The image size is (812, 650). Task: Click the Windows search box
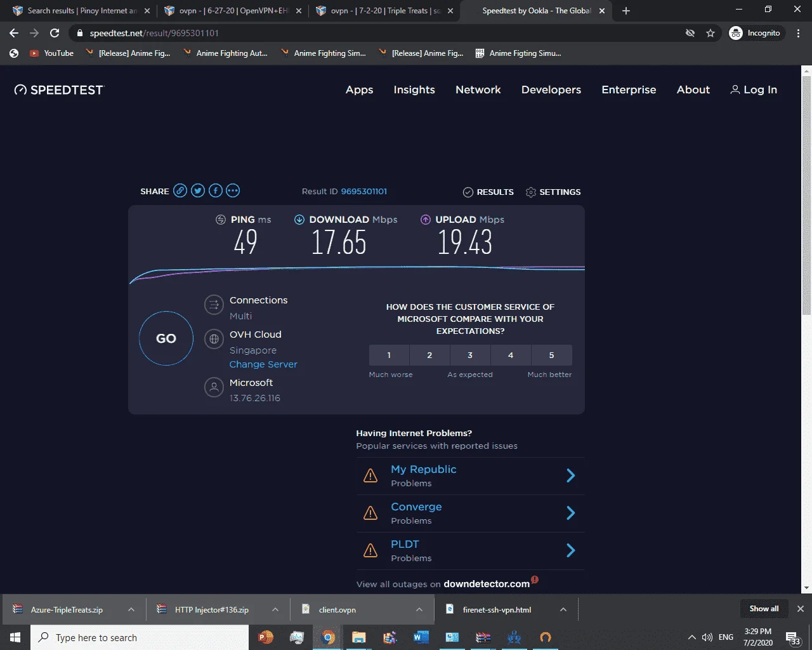[140, 637]
